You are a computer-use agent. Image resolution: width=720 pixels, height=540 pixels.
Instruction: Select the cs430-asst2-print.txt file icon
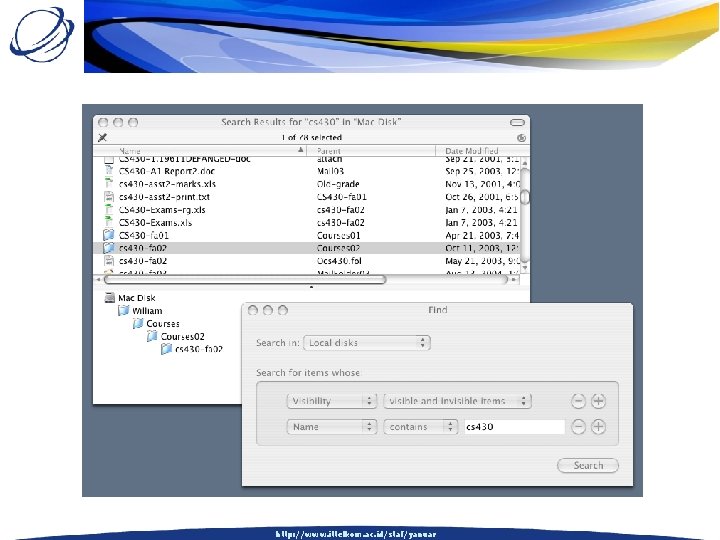109,197
